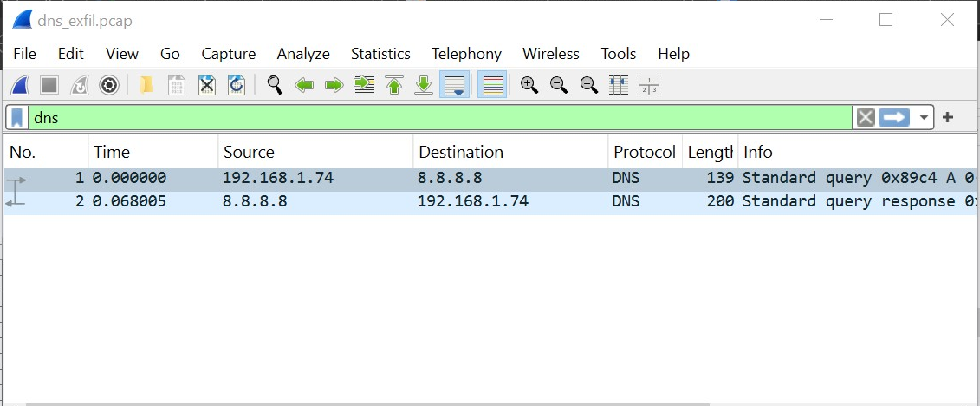The height and width of the screenshot is (406, 980).
Task: Open the Wireless menu
Action: click(550, 54)
